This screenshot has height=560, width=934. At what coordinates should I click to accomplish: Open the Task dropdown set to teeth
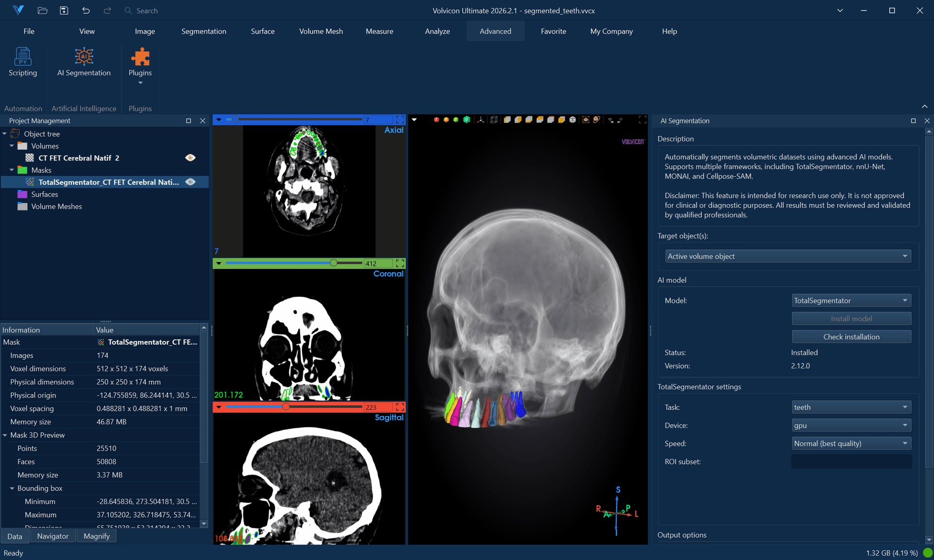(x=850, y=407)
